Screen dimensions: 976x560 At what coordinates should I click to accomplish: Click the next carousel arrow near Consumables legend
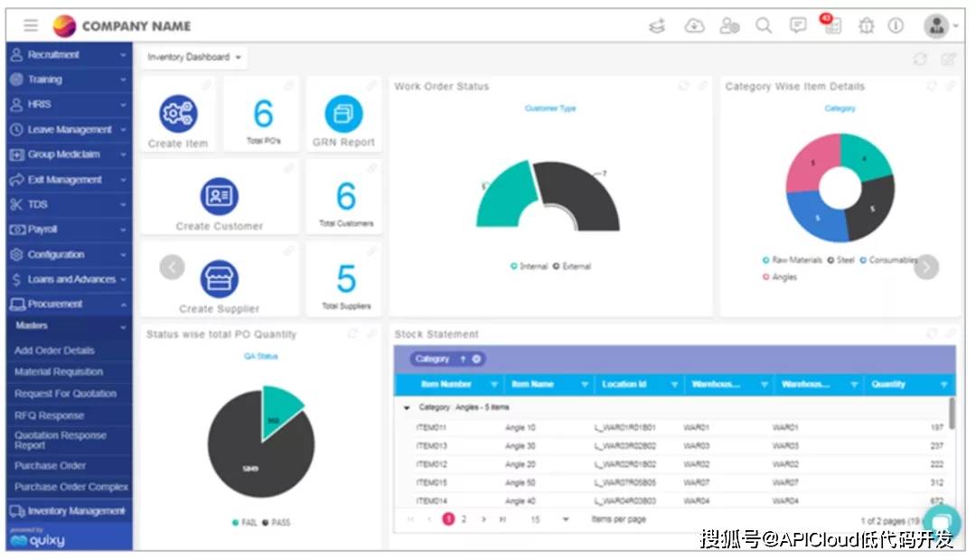click(x=926, y=267)
